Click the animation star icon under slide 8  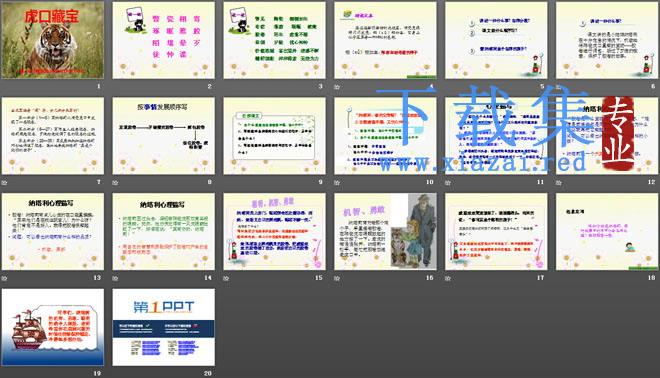click(x=115, y=183)
